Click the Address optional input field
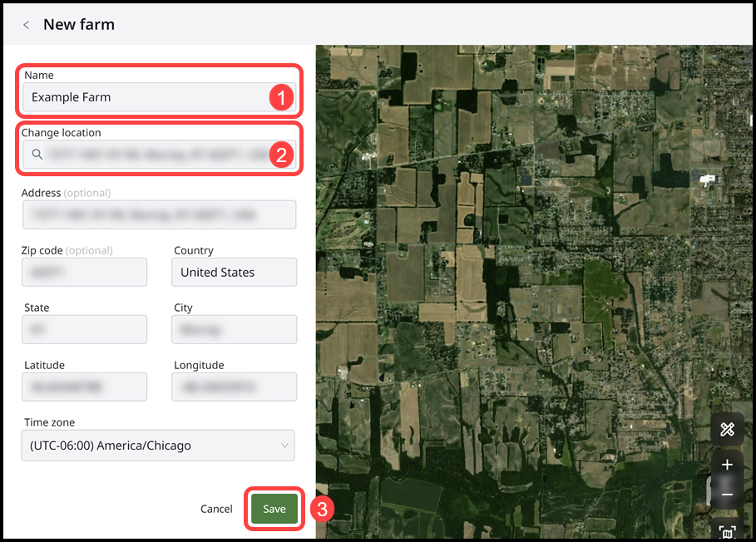 (159, 214)
